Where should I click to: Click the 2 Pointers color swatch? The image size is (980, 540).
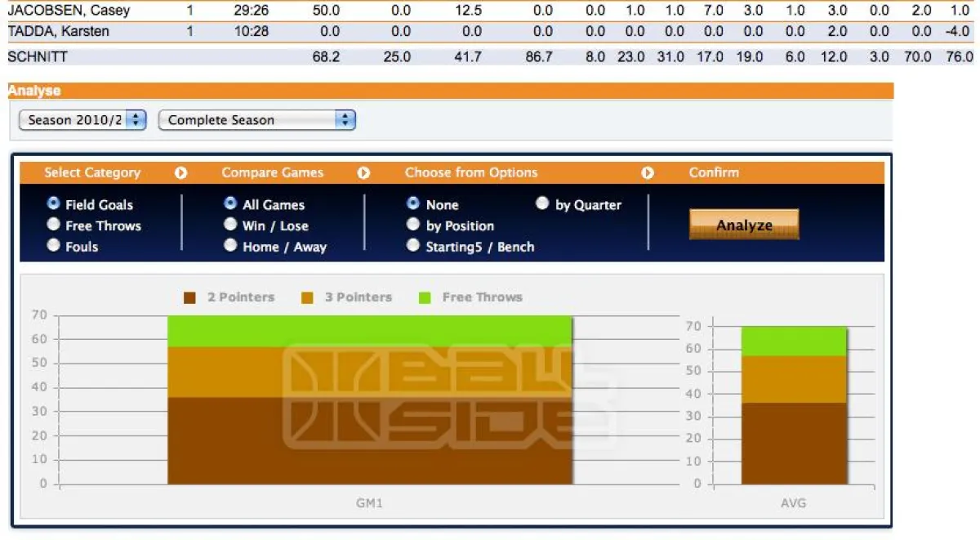[x=189, y=297]
